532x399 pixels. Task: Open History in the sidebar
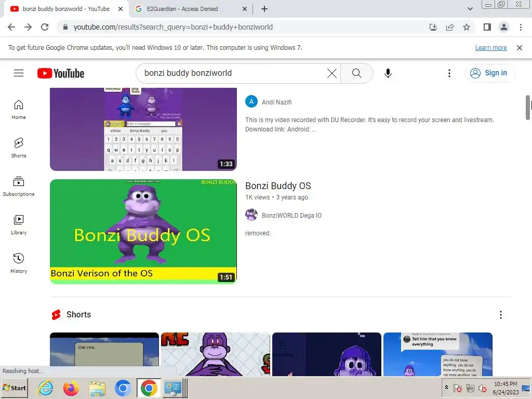tap(19, 263)
